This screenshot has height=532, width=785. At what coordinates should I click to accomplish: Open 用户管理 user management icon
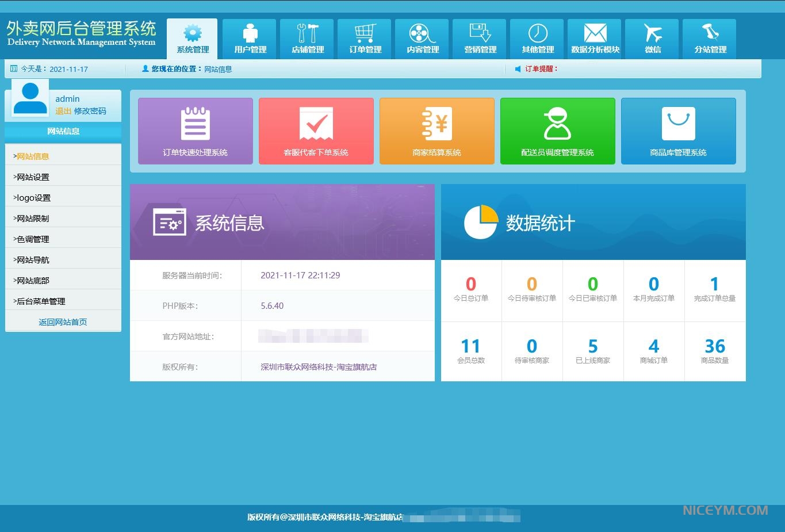[250, 39]
